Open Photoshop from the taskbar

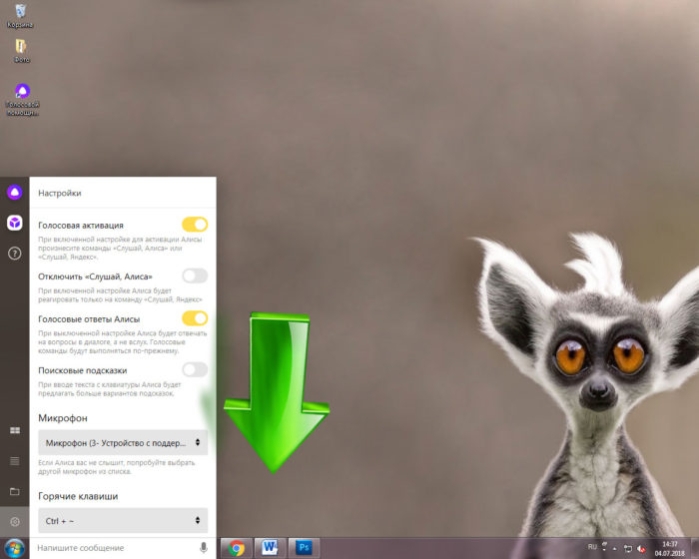click(x=304, y=547)
